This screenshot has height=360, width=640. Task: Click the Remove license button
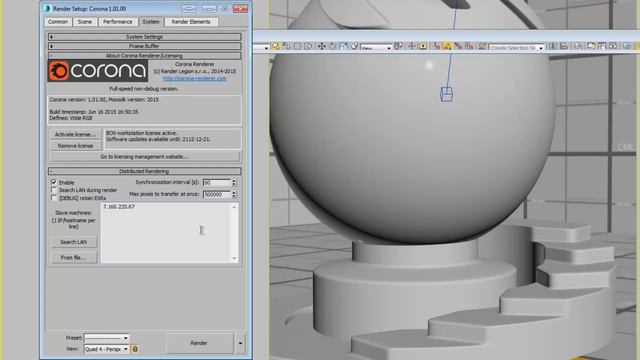click(75, 146)
